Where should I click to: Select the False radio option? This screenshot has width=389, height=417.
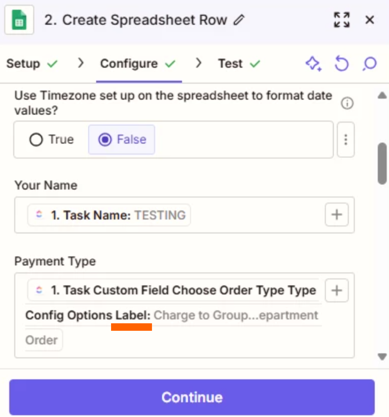[122, 139]
